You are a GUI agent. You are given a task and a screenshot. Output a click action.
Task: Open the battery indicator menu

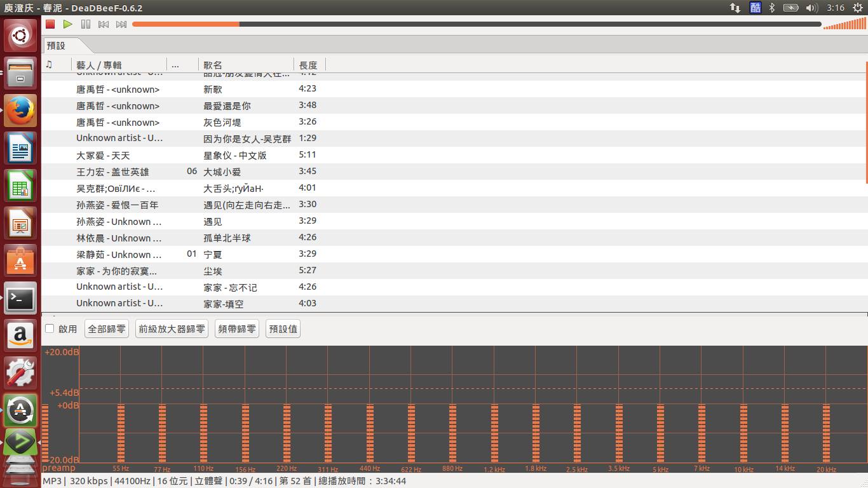point(791,8)
